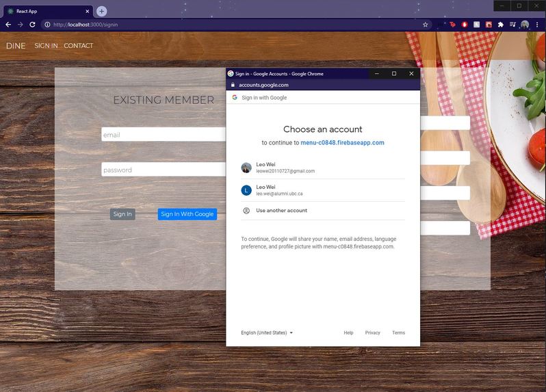
Task: Focus the password input field
Action: pos(164,170)
